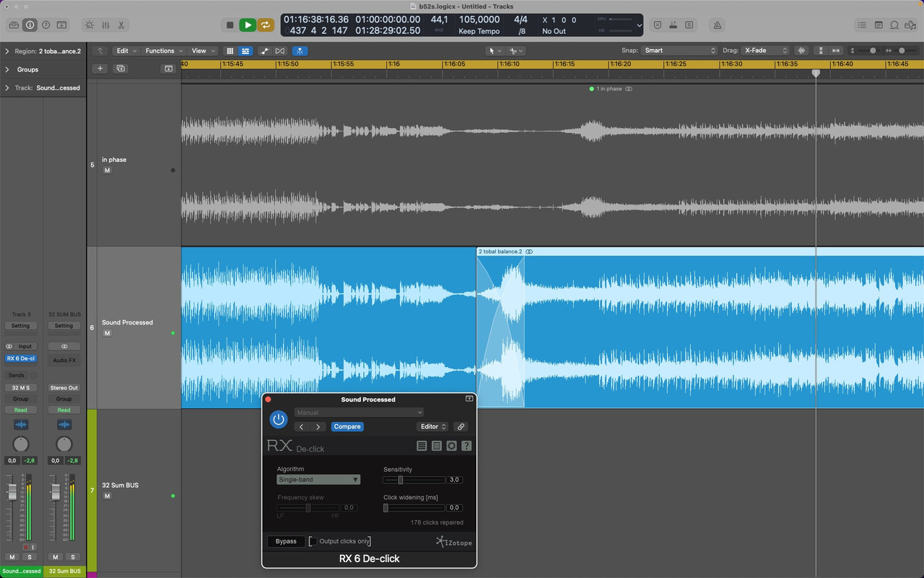Adjust the Sensitivity slider
The width and height of the screenshot is (924, 578).
[x=414, y=480]
